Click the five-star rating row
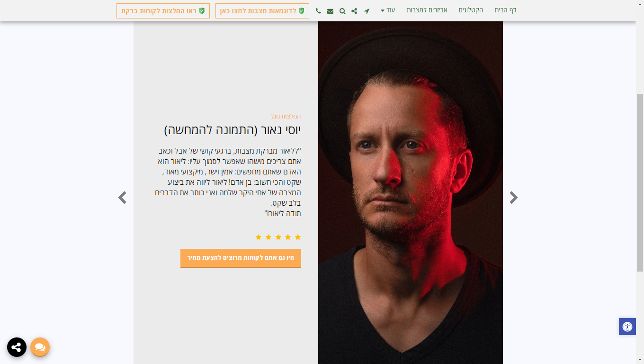The width and height of the screenshot is (644, 364). click(x=278, y=237)
